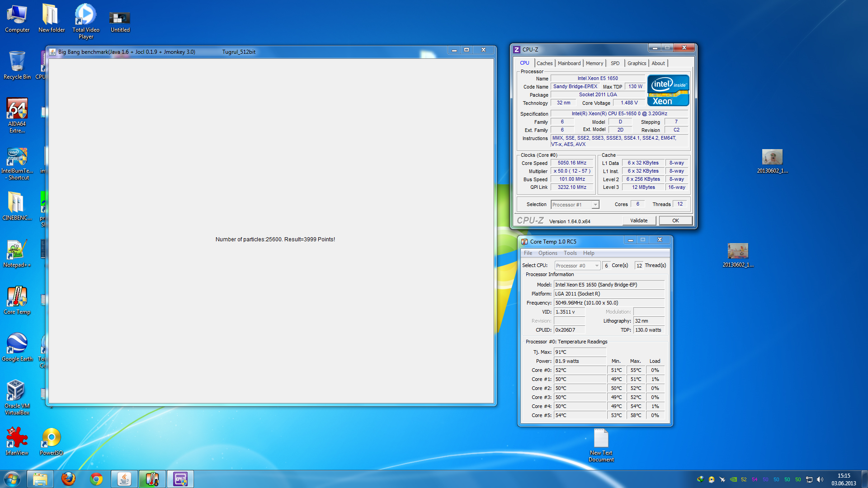Viewport: 868px width, 488px height.
Task: Click the Internet Download Manager tray icon
Action: pos(700,479)
